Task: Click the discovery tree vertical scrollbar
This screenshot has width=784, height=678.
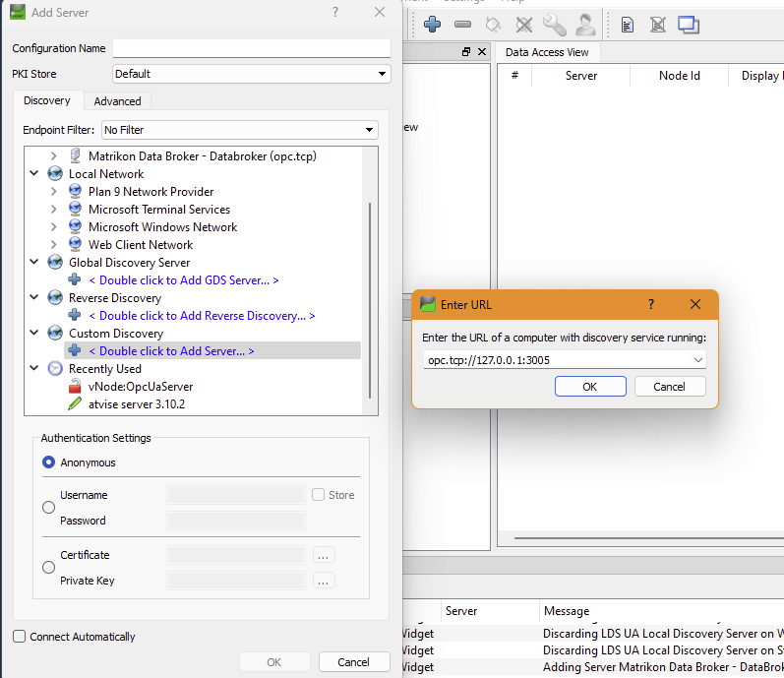Action: [x=370, y=300]
